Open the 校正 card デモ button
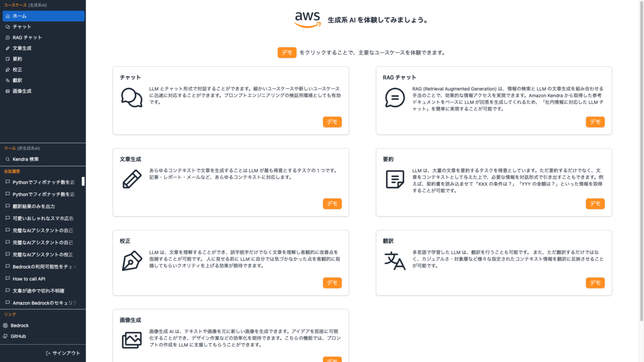 click(332, 283)
